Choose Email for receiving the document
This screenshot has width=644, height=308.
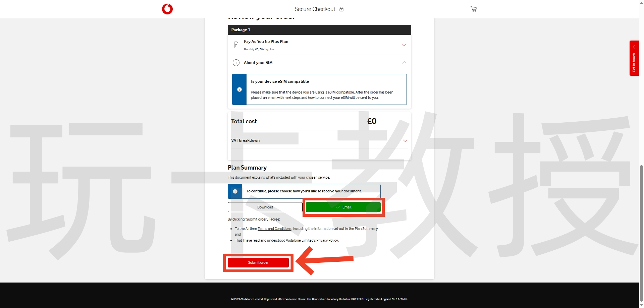coord(343,207)
